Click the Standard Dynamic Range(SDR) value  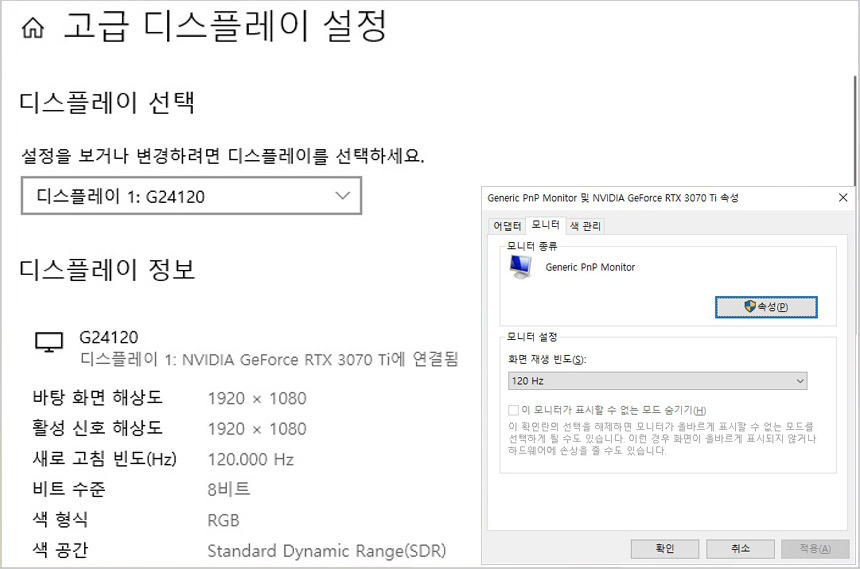pos(326,551)
